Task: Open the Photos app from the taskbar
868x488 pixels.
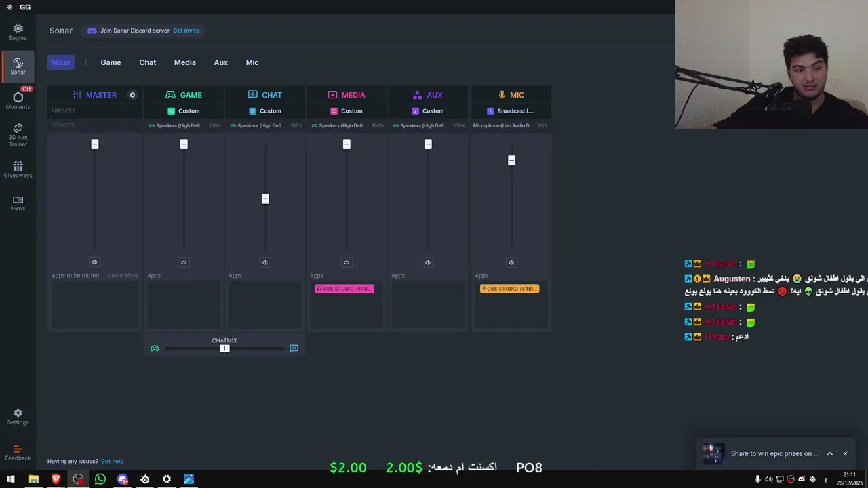Action: tap(189, 479)
